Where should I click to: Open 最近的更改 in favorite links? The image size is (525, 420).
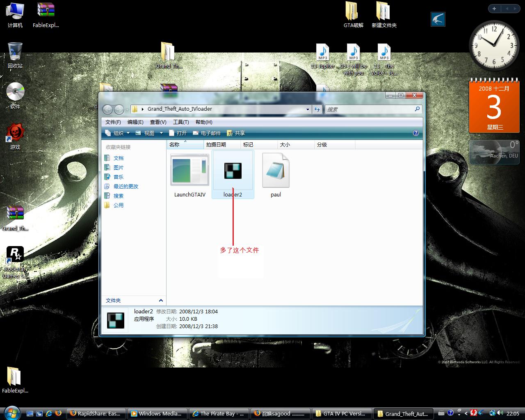click(121, 186)
